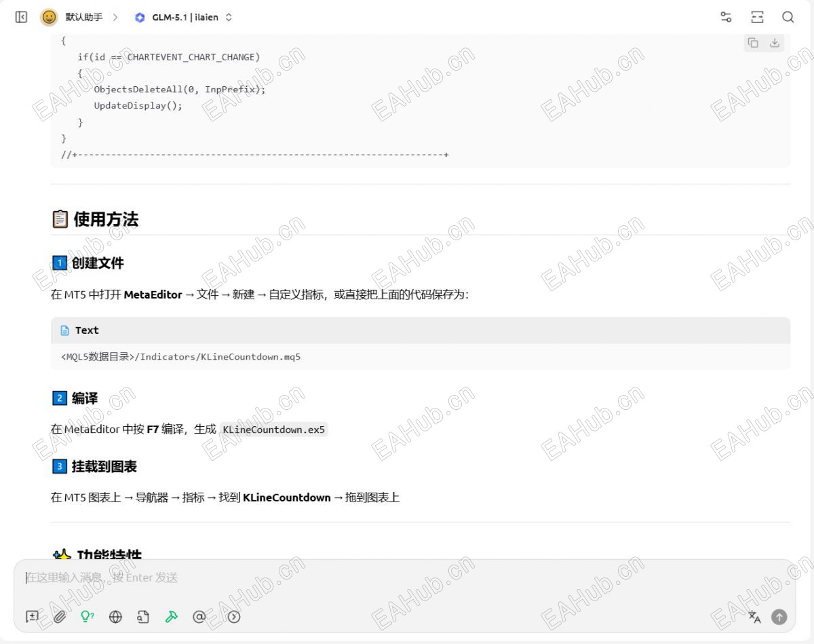Click the new topic icon in input bar

pyautogui.click(x=32, y=616)
